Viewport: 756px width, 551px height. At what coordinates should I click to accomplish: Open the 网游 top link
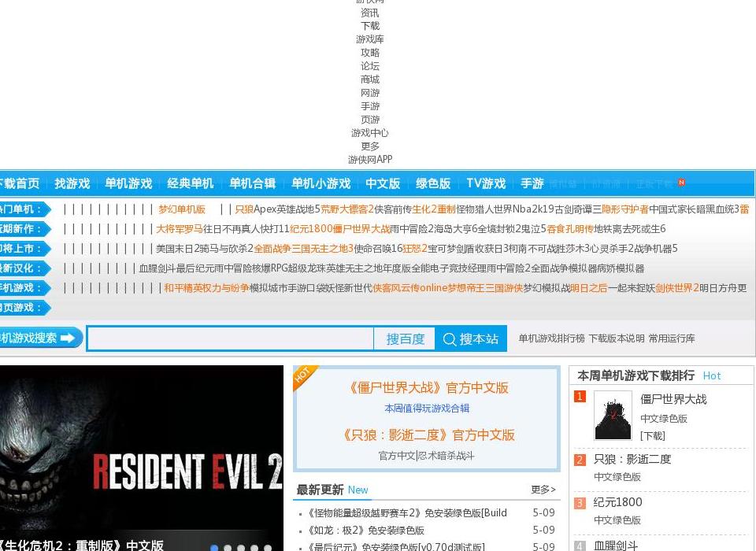coord(370,93)
